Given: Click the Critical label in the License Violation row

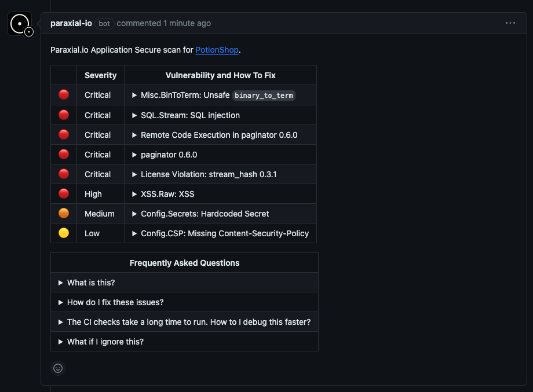Looking at the screenshot, I should click(x=97, y=174).
